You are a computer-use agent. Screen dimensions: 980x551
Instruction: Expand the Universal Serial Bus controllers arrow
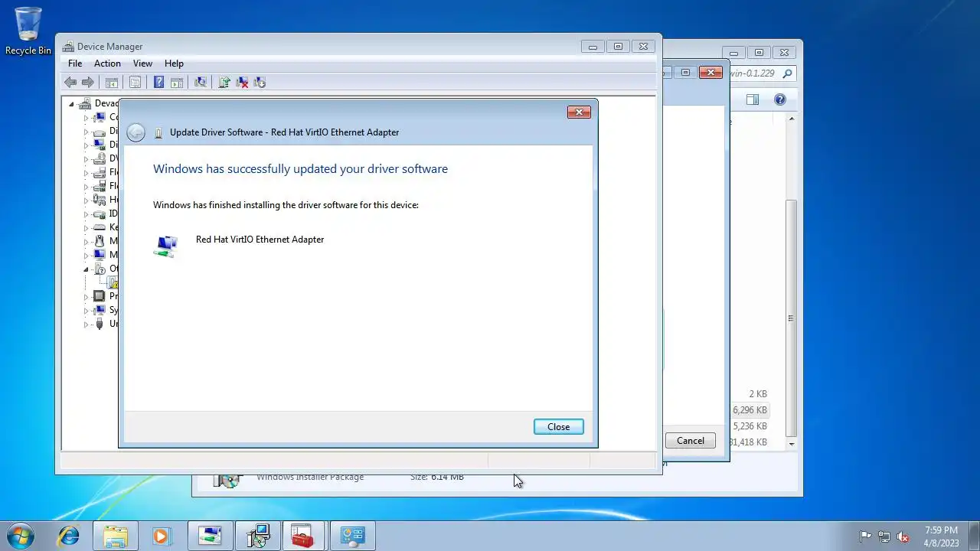[86, 324]
